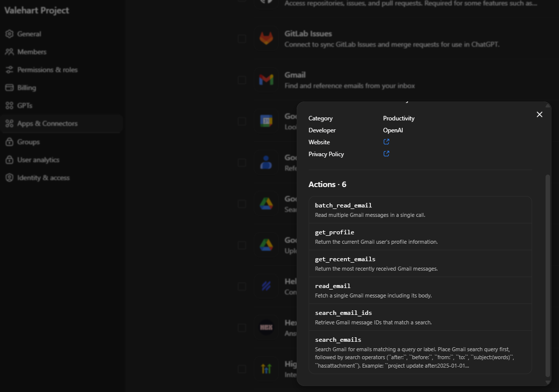The height and width of the screenshot is (392, 559).
Task: Select the search_email_ids action
Action: click(x=420, y=317)
